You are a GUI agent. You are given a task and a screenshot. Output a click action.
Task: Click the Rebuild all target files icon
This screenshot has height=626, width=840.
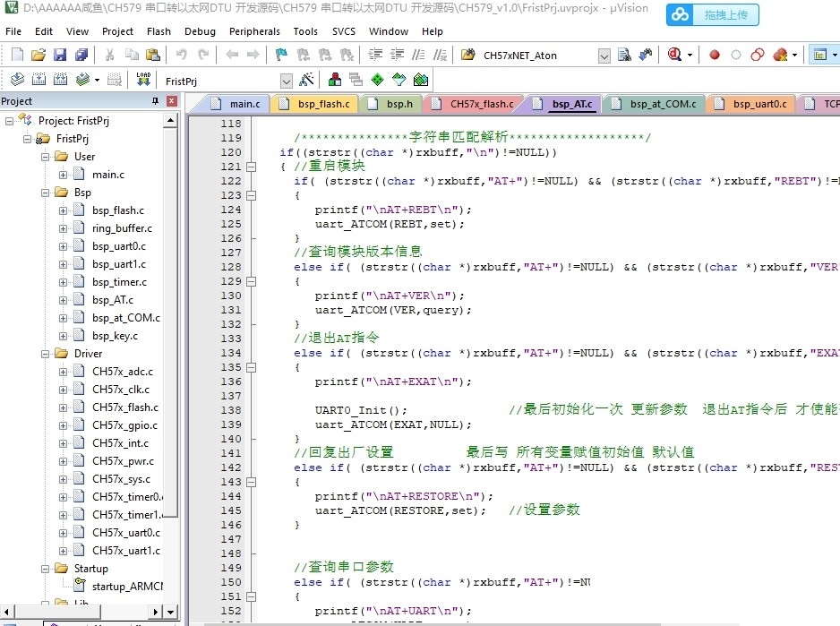pyautogui.click(x=60, y=80)
